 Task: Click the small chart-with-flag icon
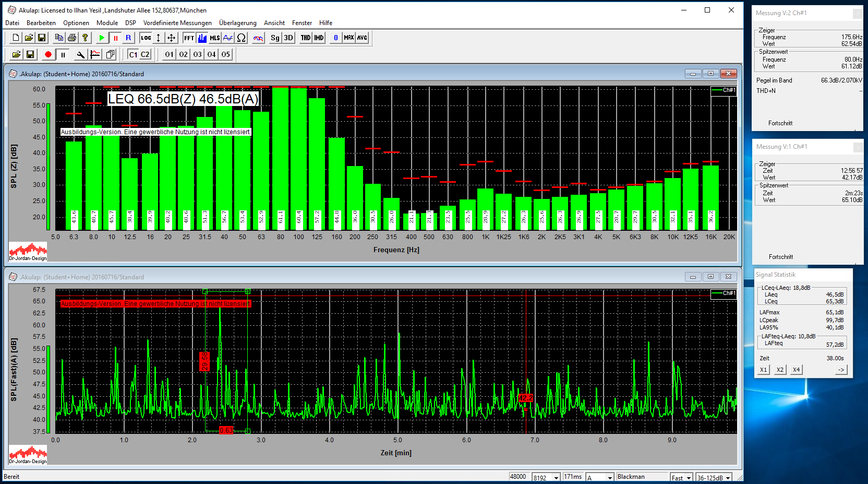95,54
